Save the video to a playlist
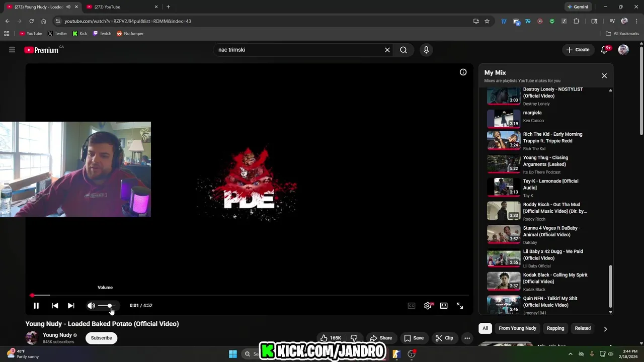 click(414, 338)
